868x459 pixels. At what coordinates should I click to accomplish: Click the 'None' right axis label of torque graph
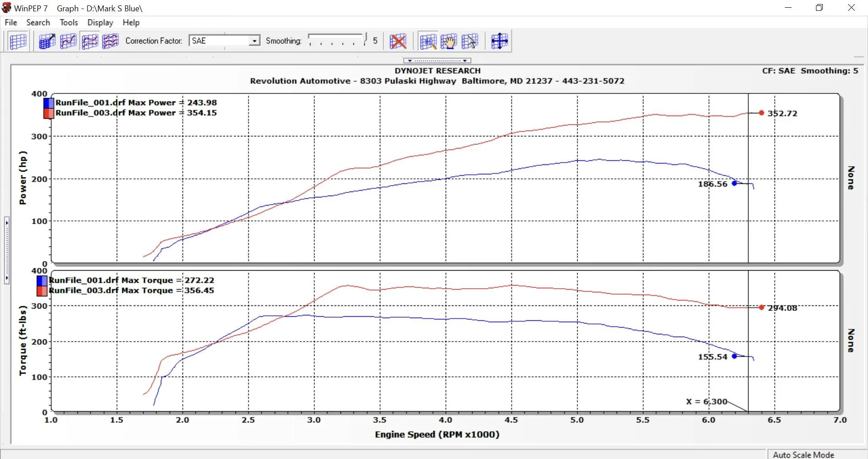tap(851, 341)
